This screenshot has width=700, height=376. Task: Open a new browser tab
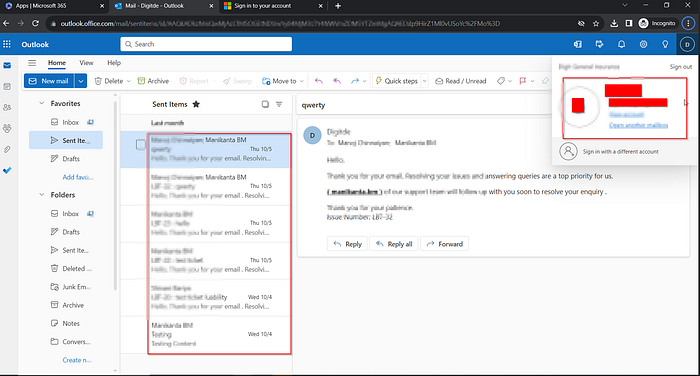tap(338, 6)
